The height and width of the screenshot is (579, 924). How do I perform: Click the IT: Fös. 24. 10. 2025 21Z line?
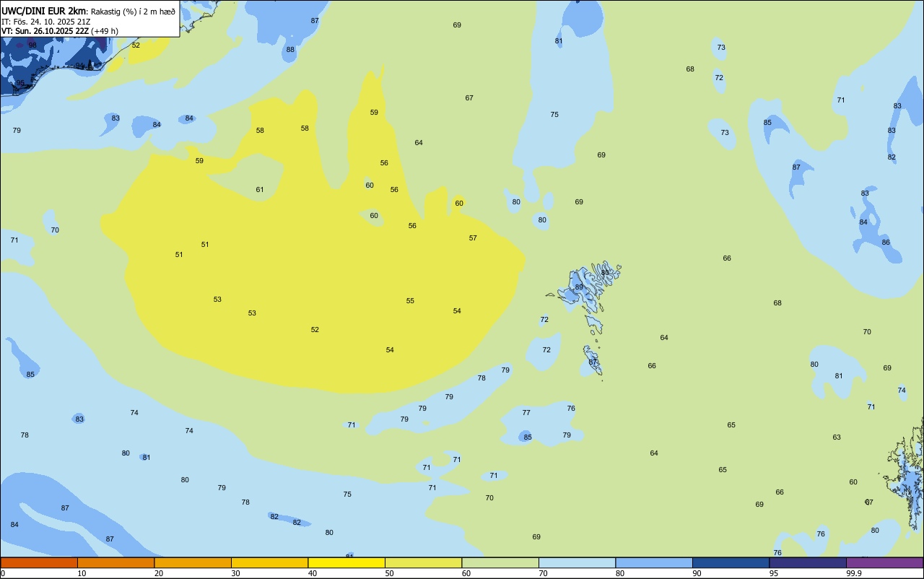(46, 22)
